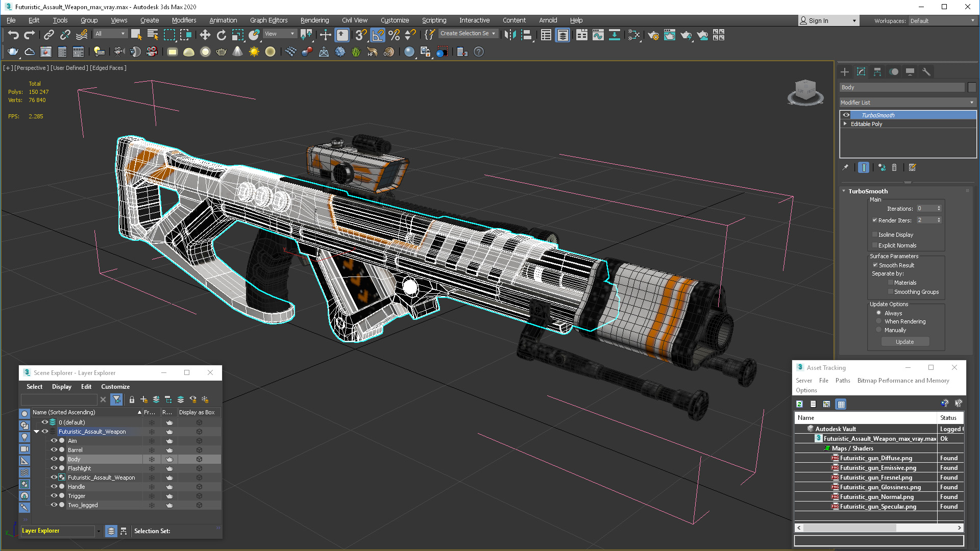Enable Explicit Normals checkbox

(x=875, y=245)
